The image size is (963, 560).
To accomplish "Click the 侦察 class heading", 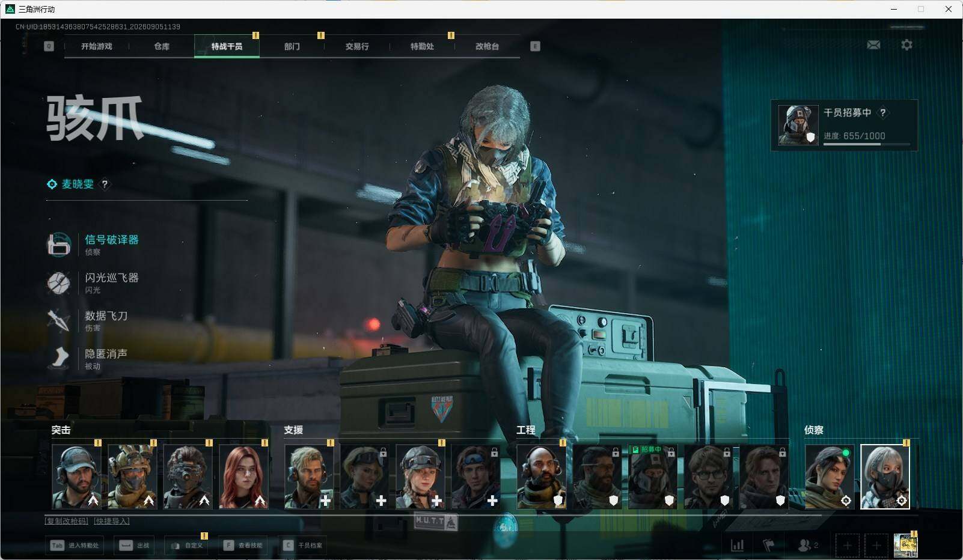I will click(x=814, y=430).
